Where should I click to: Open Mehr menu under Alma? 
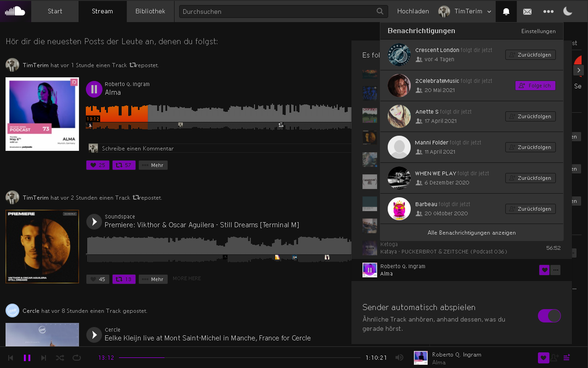pos(153,165)
